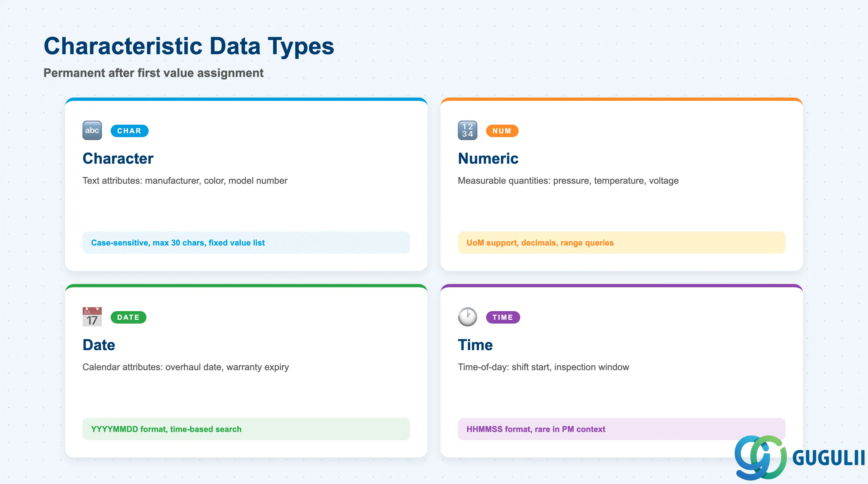Click the YYYYMMDD format note
Screen dimensions: 868x484
pos(246,429)
